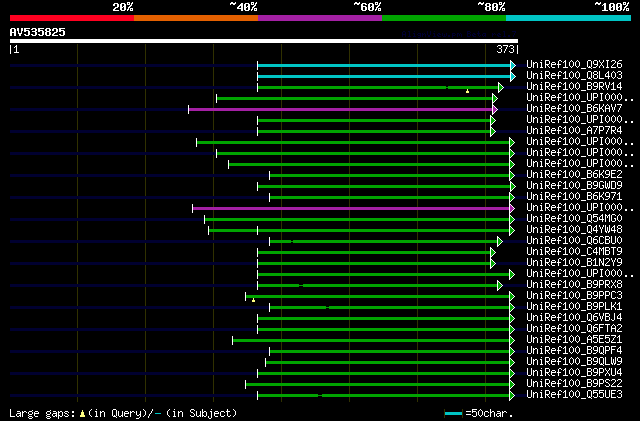Click the green arrowhead ending the B6K9E2 alignment
Viewport: 640px width, 421px height.
coord(512,176)
